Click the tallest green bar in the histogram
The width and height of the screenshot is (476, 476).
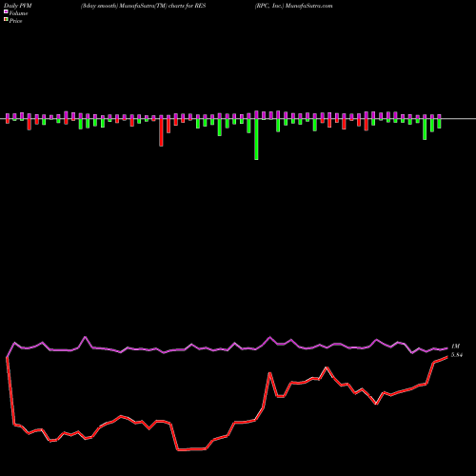pos(256,139)
